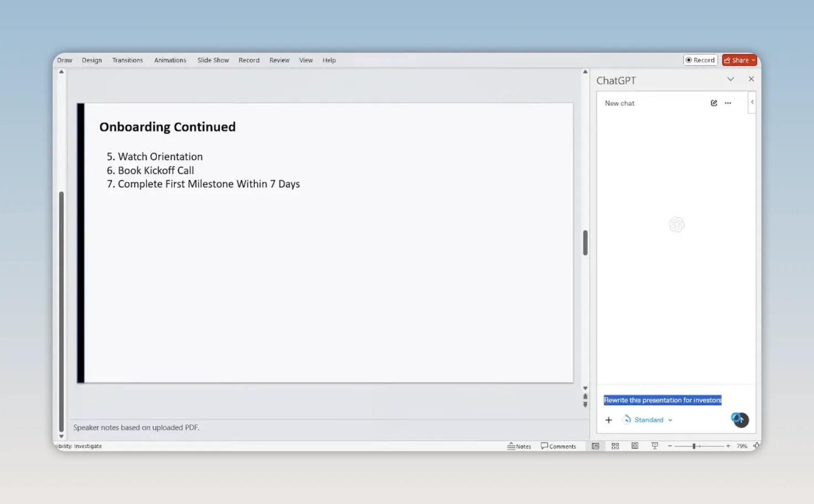Click the Watch Orientation list item
Screen dimensions: 814x504
(154, 157)
